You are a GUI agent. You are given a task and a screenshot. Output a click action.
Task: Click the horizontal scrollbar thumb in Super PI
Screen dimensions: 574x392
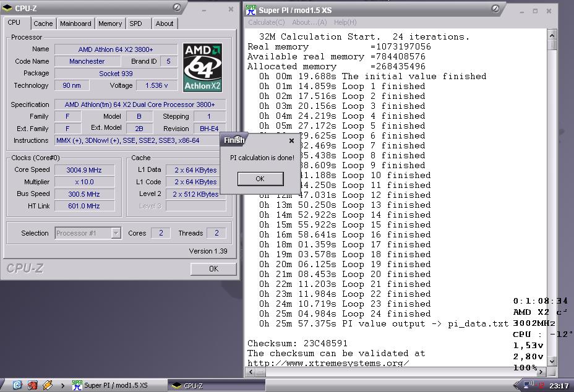point(260,372)
